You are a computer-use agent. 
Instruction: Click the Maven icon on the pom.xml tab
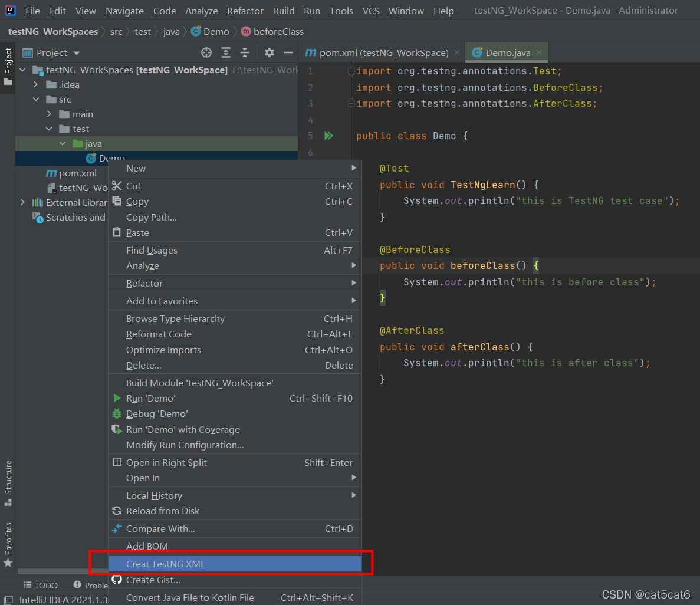pyautogui.click(x=311, y=52)
